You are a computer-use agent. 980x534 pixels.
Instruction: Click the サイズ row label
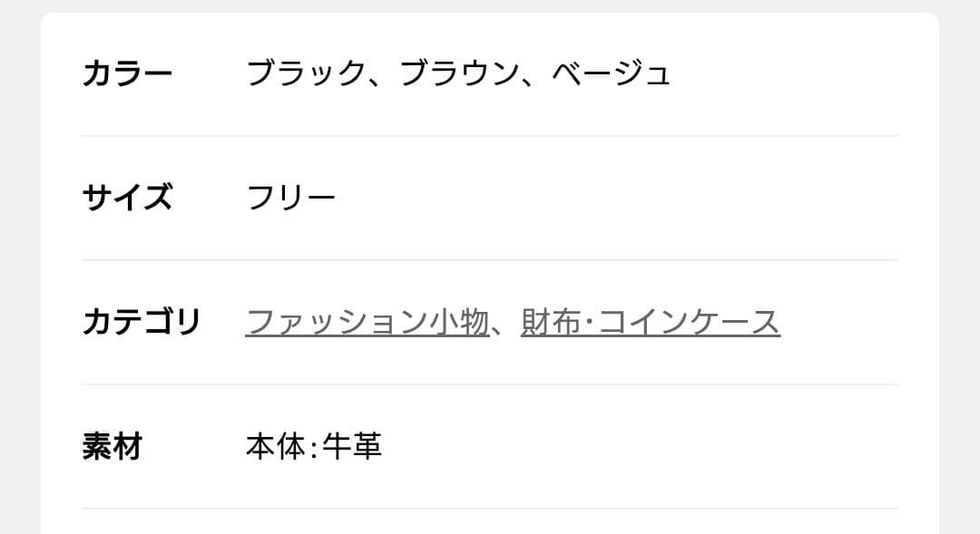pos(127,196)
